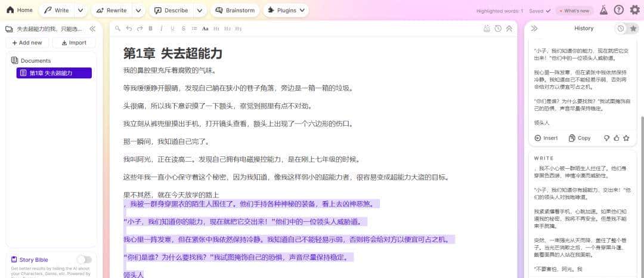Viewport: 644px width, 278px height.
Task: Apply Heading 2 style
Action: pyautogui.click(x=228, y=28)
